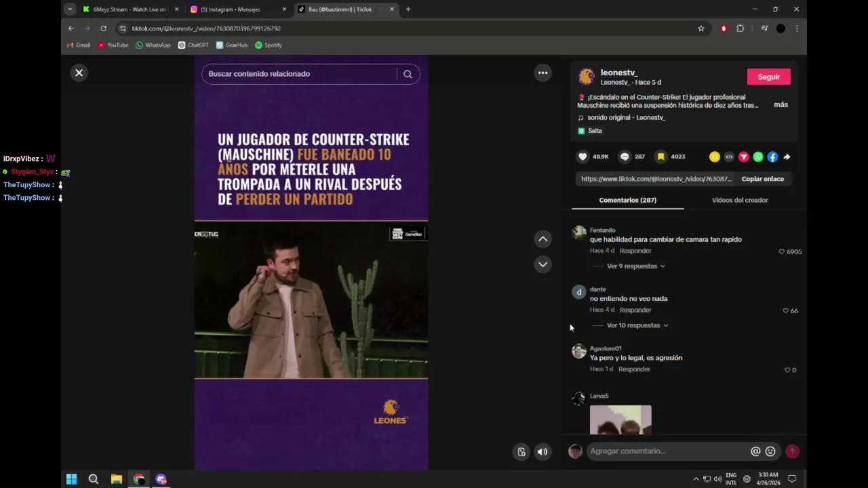
Task: Like Fentanilo's comment with 6905 likes
Action: [782, 251]
